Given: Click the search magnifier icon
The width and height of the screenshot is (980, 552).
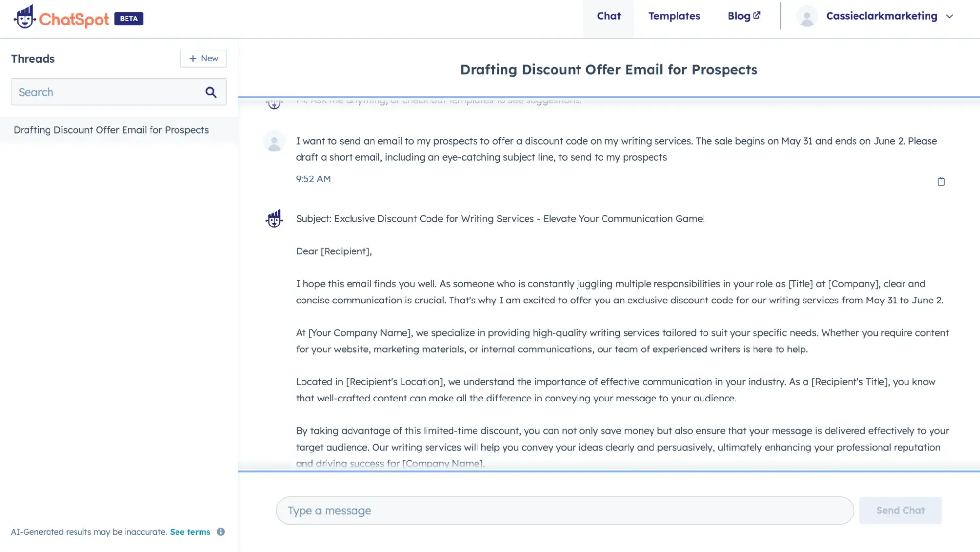Looking at the screenshot, I should [211, 92].
